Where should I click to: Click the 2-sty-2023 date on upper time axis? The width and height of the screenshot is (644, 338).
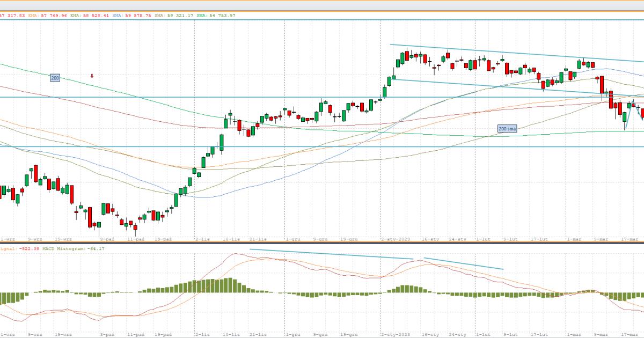coord(394,239)
